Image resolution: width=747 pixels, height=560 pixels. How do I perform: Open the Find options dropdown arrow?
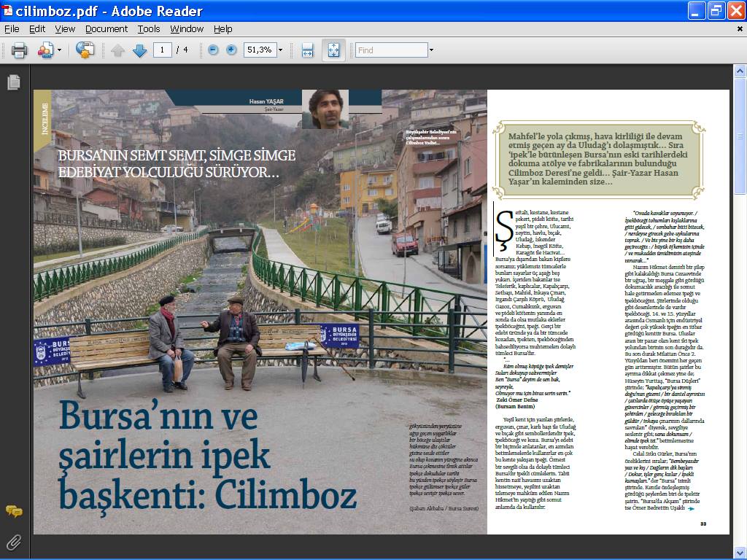point(431,50)
